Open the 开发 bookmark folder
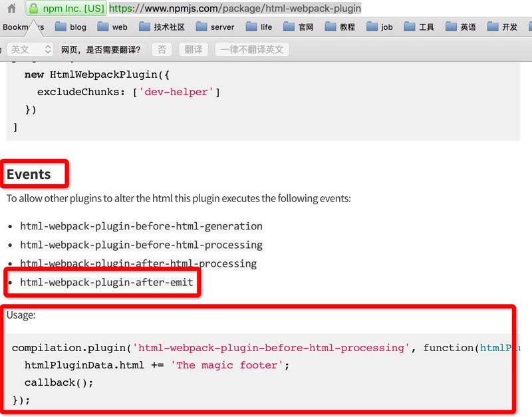 pos(502,27)
